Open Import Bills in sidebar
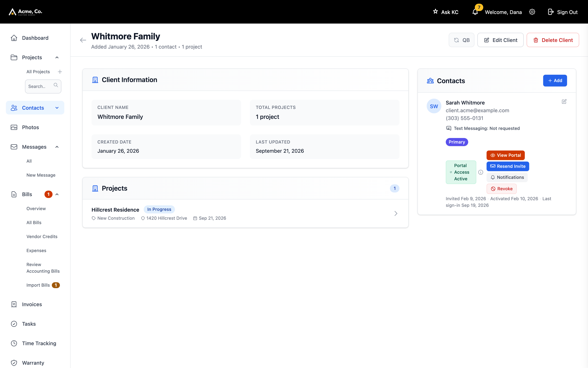Screen dimensions: 588x368 38,285
